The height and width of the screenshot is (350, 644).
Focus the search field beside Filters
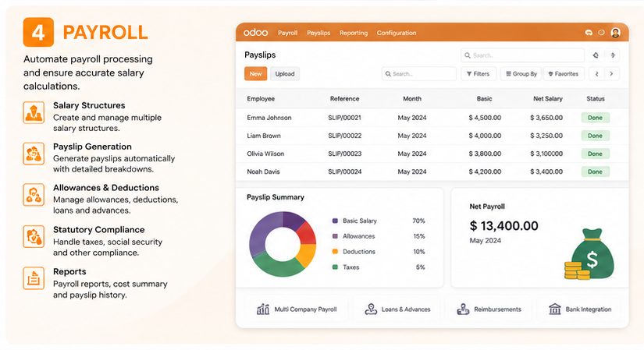point(419,74)
